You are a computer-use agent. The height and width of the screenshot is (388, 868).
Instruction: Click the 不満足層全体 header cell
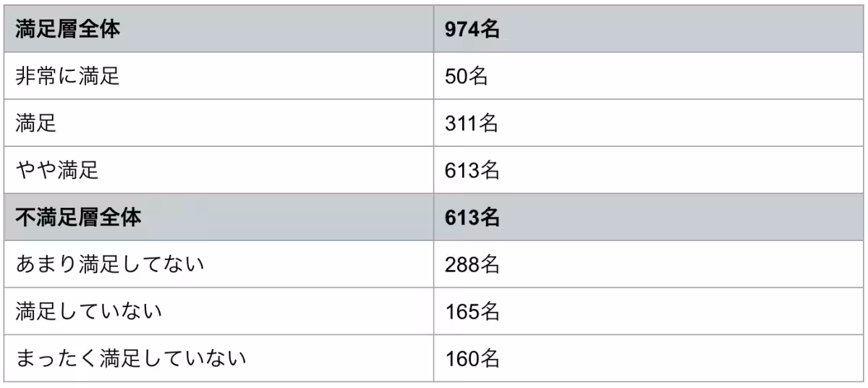click(x=77, y=217)
